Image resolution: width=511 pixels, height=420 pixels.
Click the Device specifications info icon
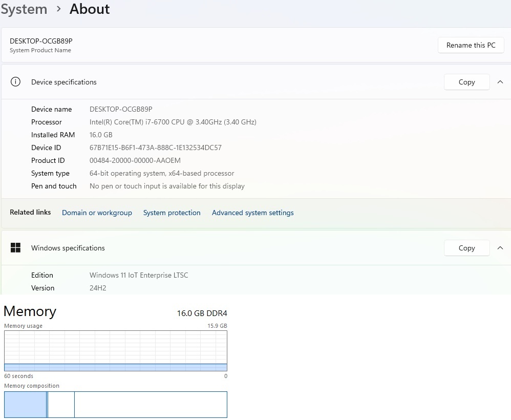point(15,82)
